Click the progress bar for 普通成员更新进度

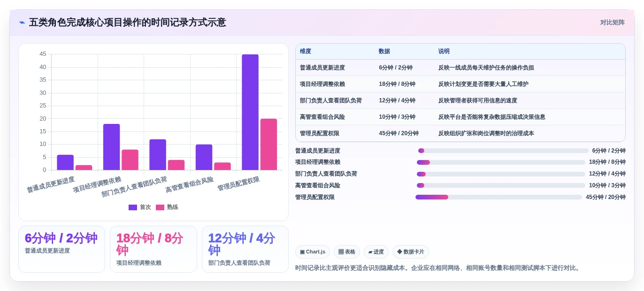coord(503,151)
